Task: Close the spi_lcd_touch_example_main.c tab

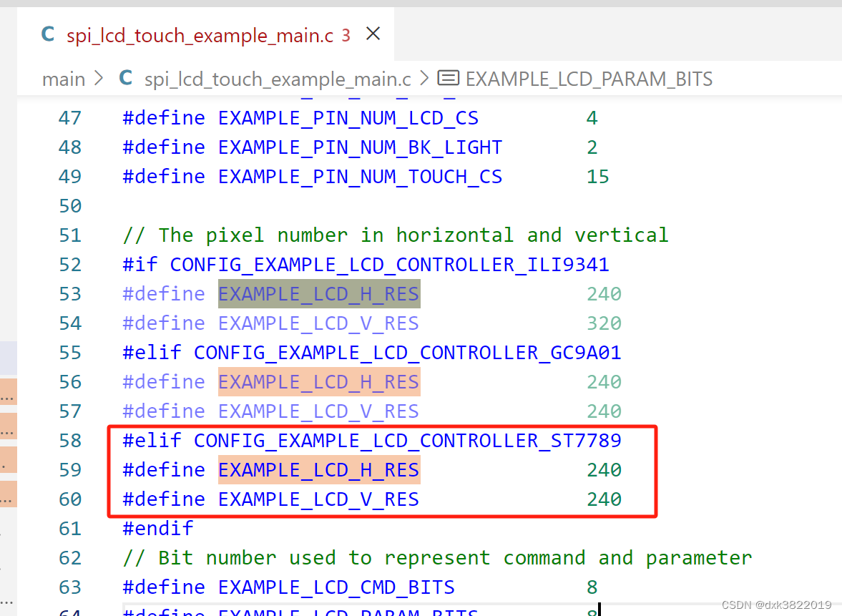Action: (x=373, y=33)
